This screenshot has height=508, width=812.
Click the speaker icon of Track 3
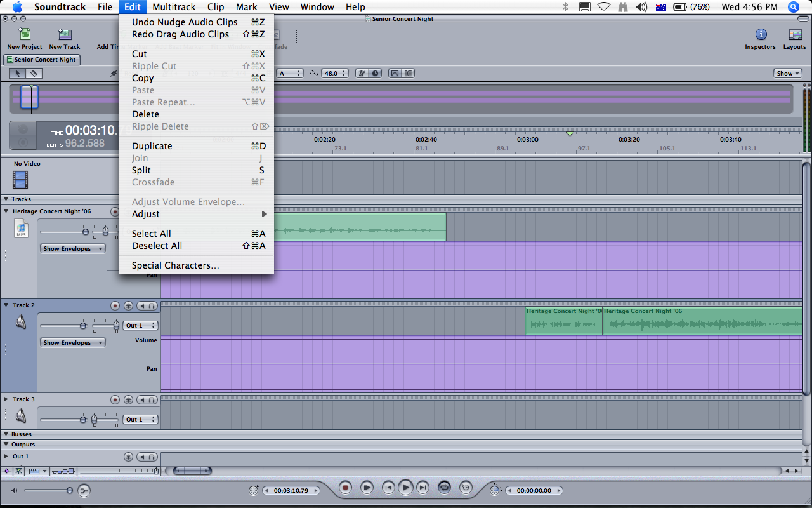pos(21,416)
